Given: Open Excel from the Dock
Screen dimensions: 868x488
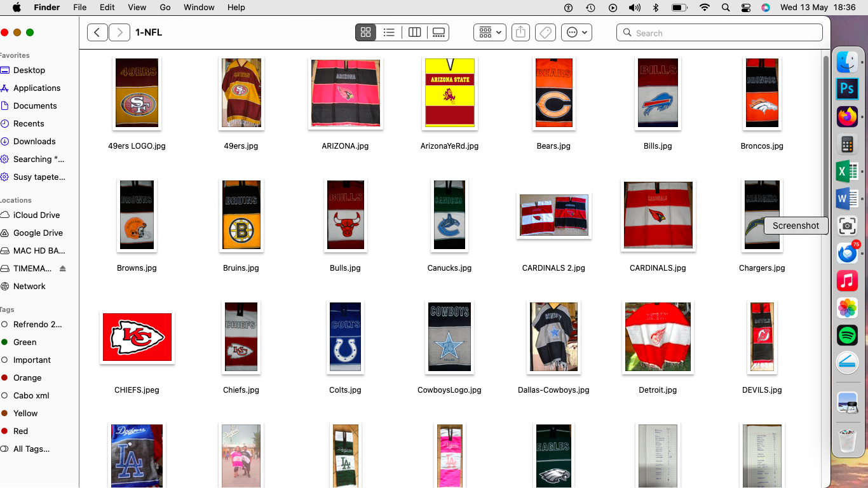Looking at the screenshot, I should [x=847, y=172].
